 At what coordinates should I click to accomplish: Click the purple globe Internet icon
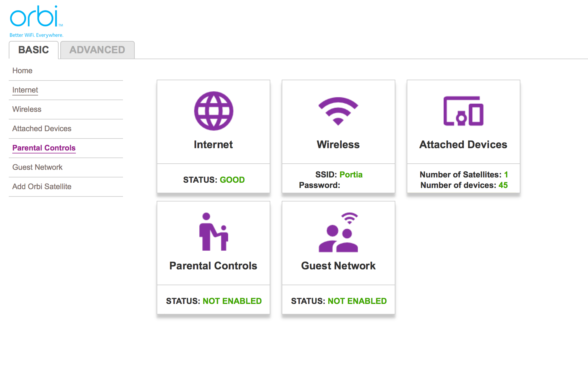coord(213,111)
